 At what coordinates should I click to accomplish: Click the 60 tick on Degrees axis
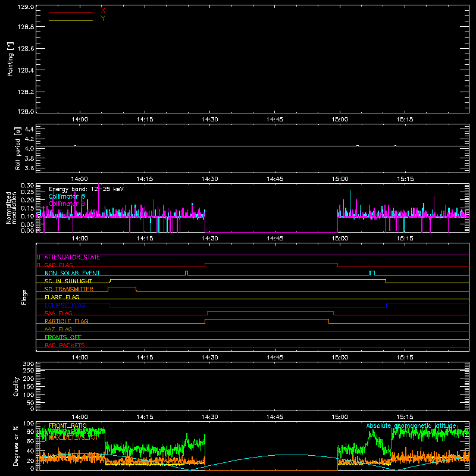[30, 441]
